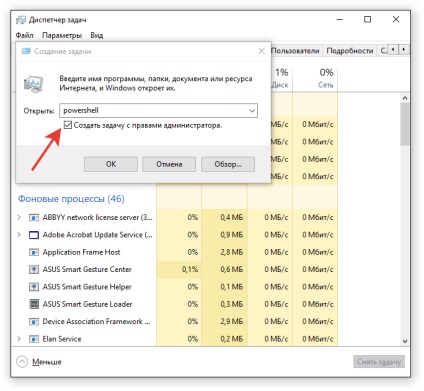This screenshot has height=391, width=424.
Task: Click the Фоновые процессы (46) group header
Action: click(71, 199)
